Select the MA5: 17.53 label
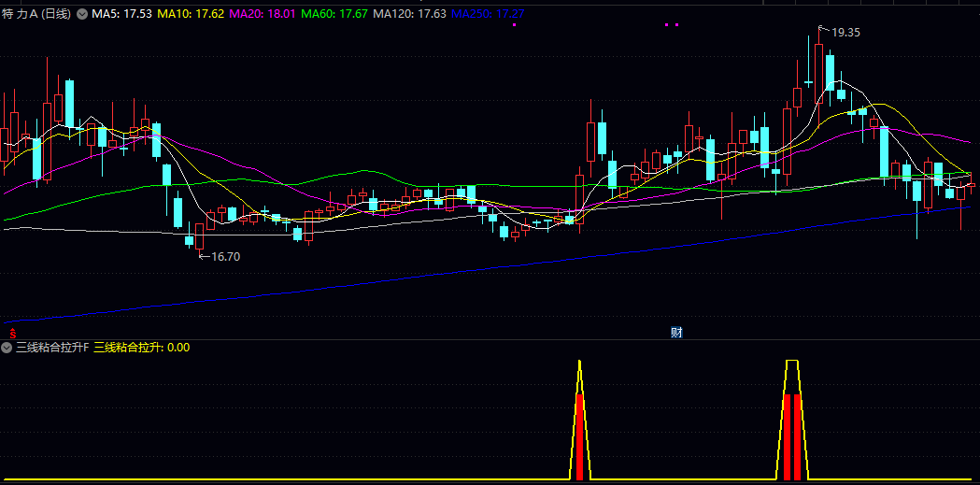The image size is (980, 485). (x=121, y=14)
